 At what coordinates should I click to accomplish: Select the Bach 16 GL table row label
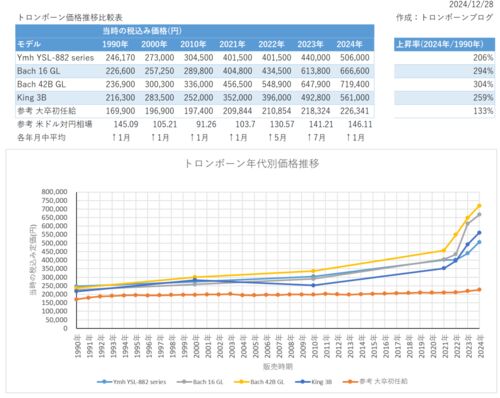(39, 71)
